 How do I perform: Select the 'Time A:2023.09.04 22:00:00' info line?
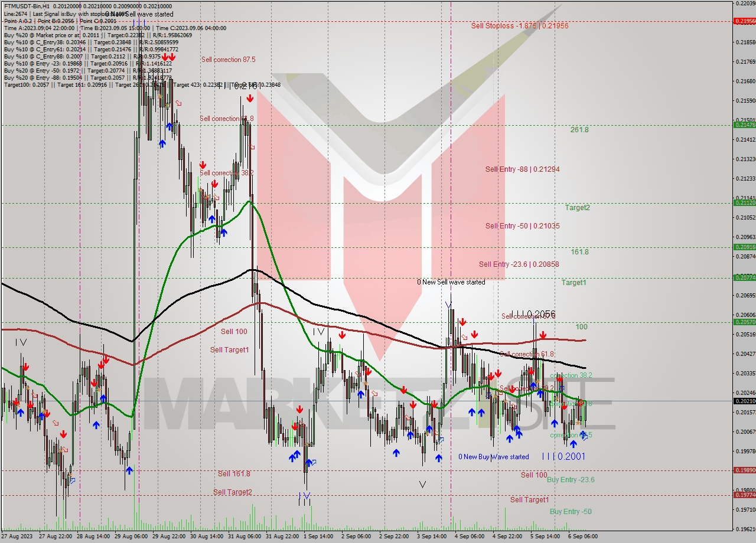coord(115,28)
